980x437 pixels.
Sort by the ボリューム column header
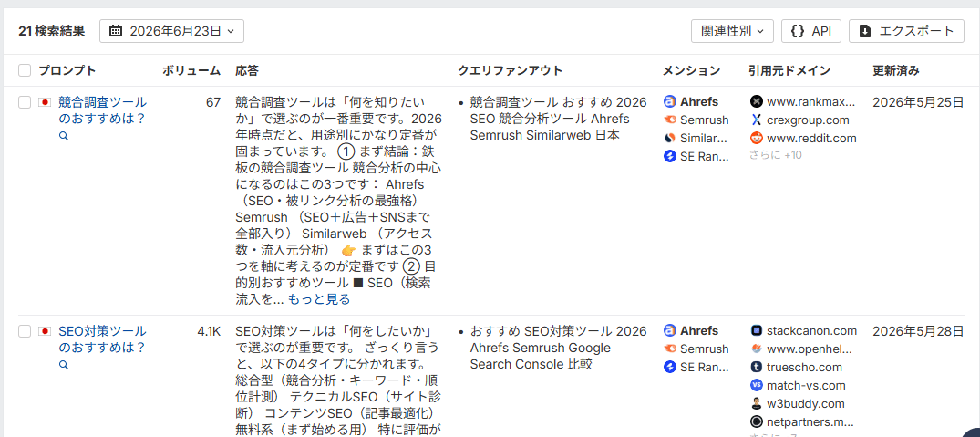click(191, 70)
